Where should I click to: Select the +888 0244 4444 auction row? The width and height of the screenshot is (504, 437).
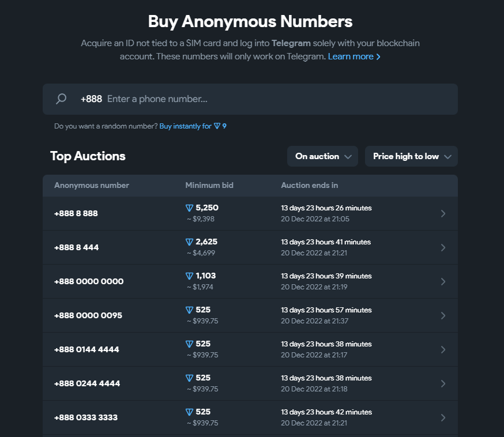[87, 383]
